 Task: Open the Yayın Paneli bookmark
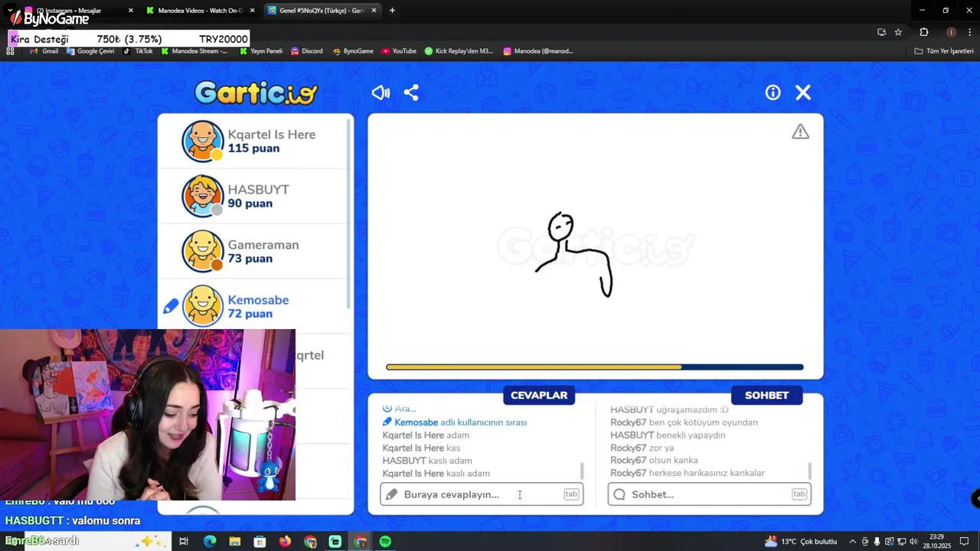coord(261,51)
